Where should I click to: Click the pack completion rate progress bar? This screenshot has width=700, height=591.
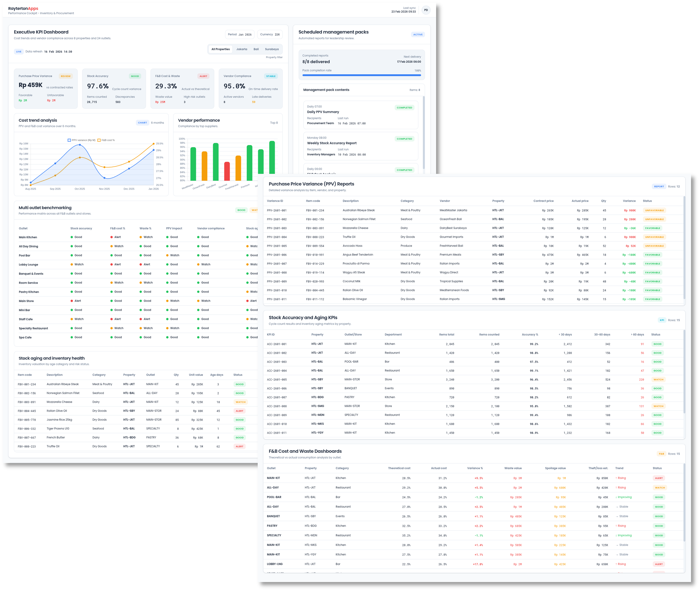click(361, 75)
